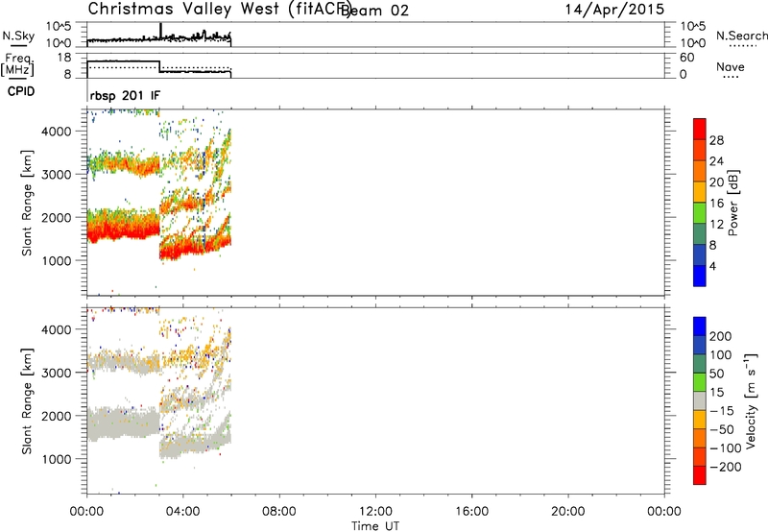Image resolution: width=768 pixels, height=532 pixels.
Task: Click the Power colorbar value '28'
Action: 716,140
